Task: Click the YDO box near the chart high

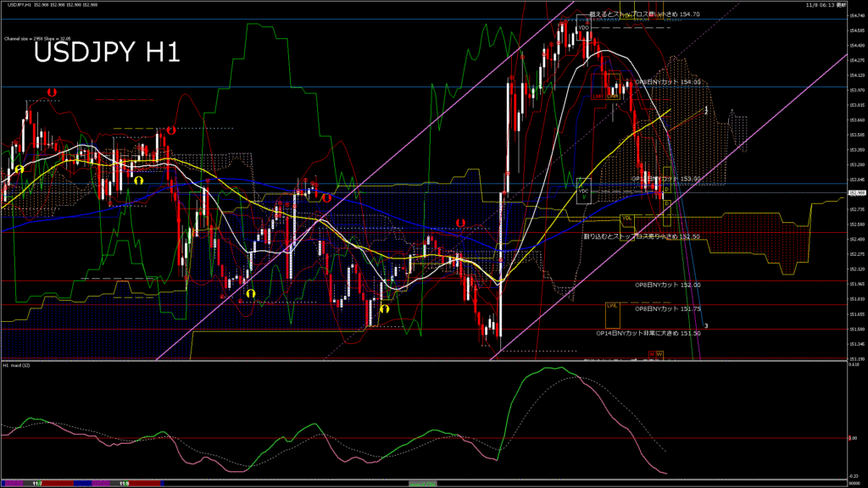Action: (583, 28)
